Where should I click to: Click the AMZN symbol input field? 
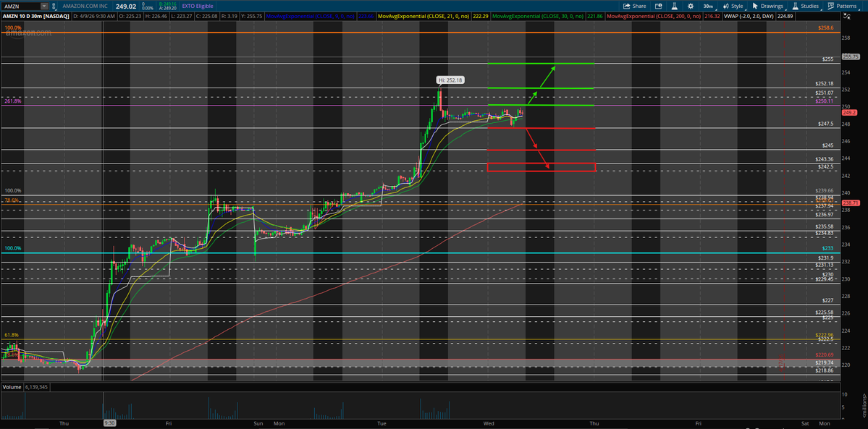click(x=21, y=6)
